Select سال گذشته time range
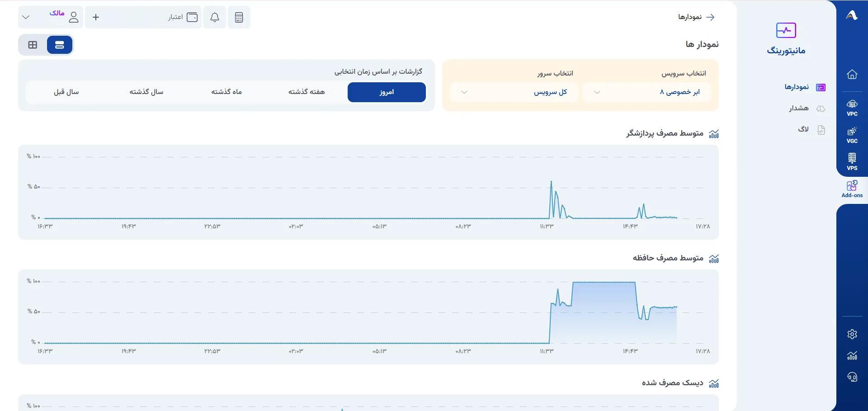868x411 pixels. (x=146, y=92)
